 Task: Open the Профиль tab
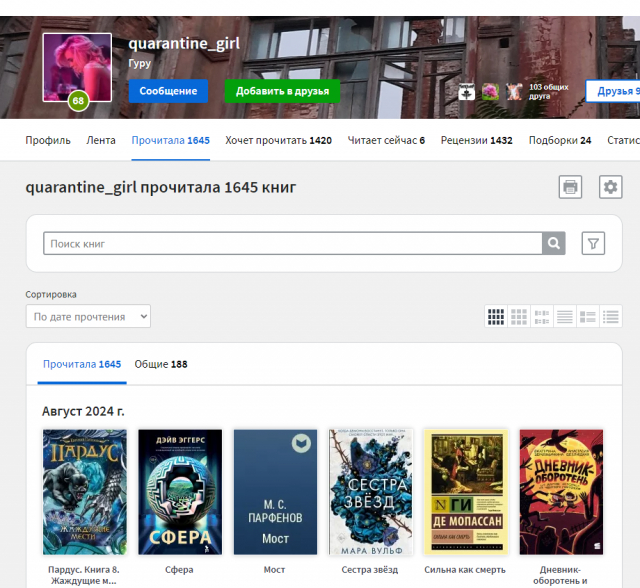48,140
